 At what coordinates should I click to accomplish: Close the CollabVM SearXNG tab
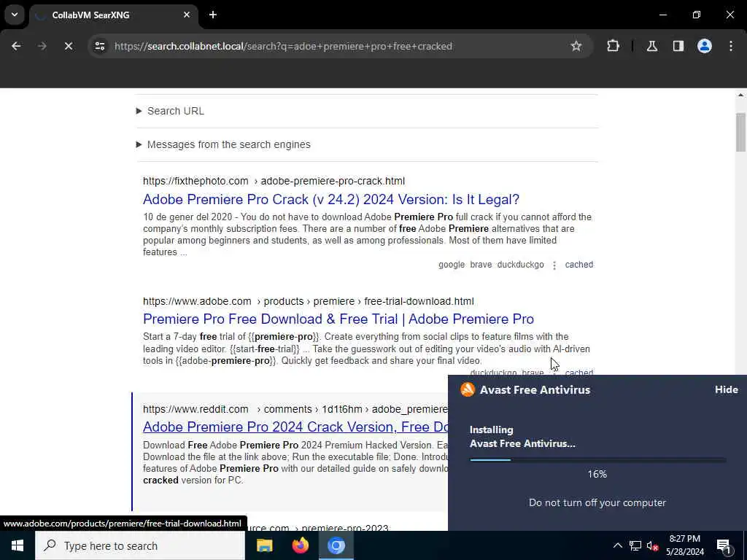coord(187,15)
